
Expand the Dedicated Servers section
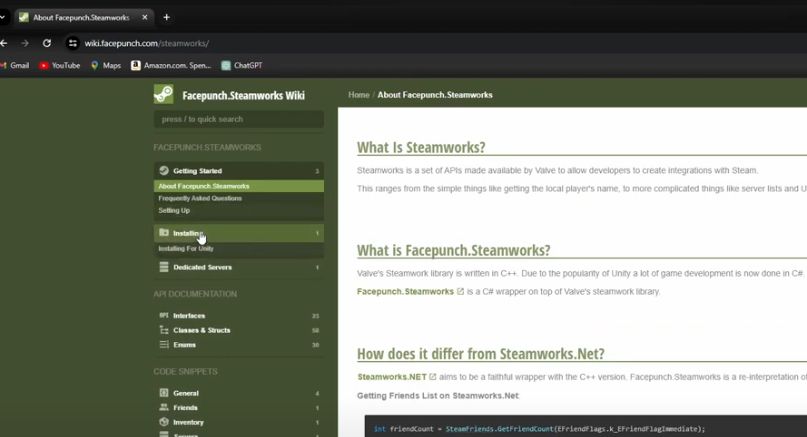coord(239,267)
